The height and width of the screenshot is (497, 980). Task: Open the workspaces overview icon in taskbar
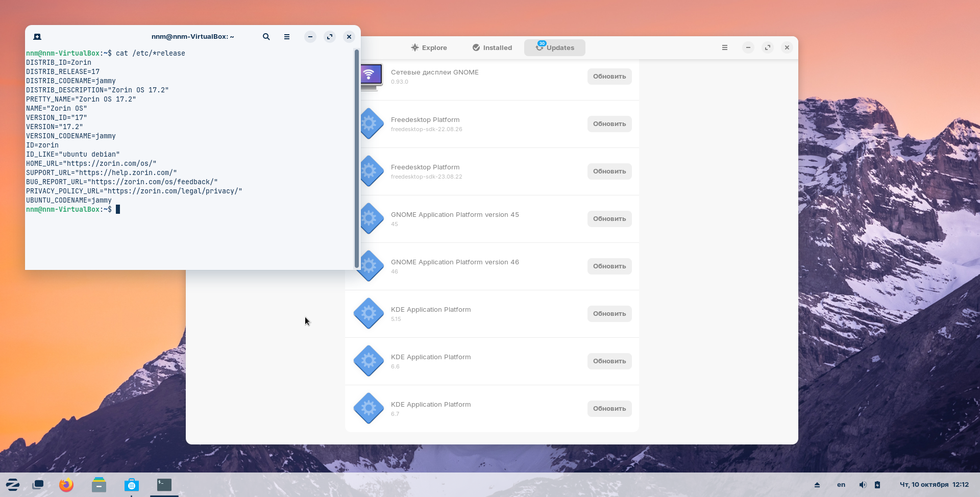(38, 485)
